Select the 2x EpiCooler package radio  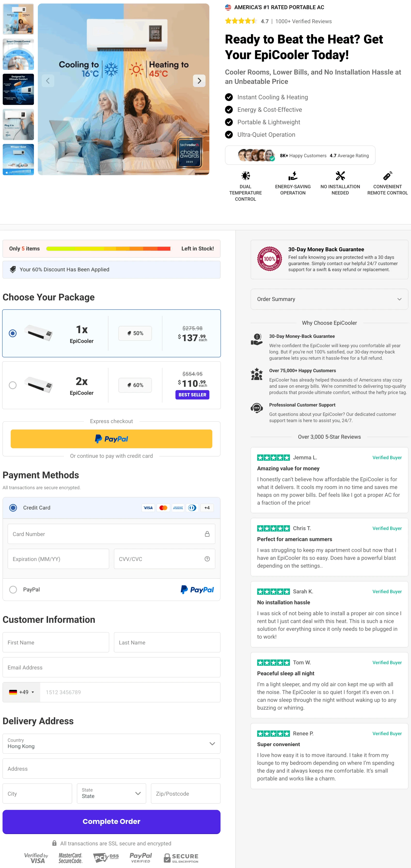point(13,385)
